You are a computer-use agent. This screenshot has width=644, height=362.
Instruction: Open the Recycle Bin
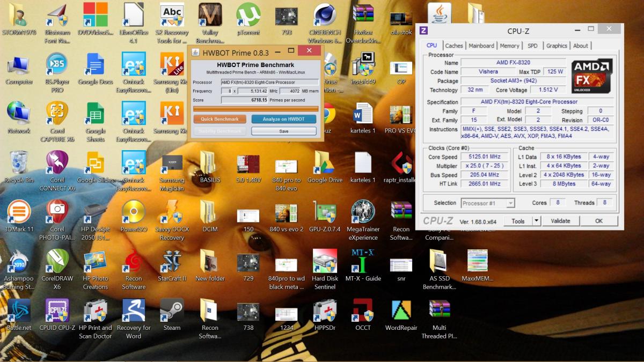coord(19,163)
